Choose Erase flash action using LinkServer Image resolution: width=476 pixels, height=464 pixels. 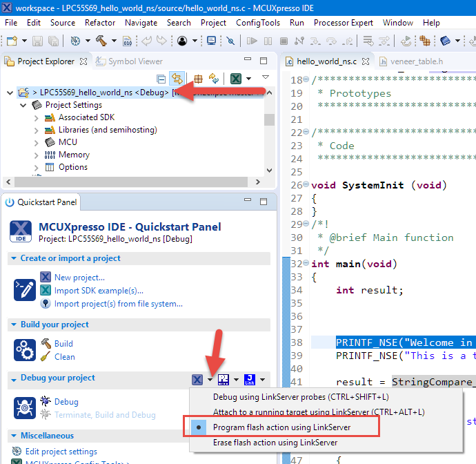[275, 443]
